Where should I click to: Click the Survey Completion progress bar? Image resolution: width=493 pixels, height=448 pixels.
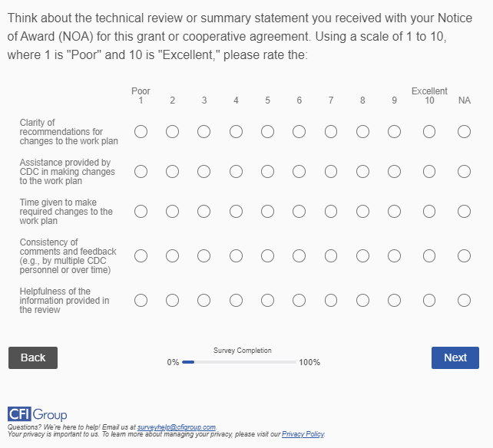click(239, 362)
